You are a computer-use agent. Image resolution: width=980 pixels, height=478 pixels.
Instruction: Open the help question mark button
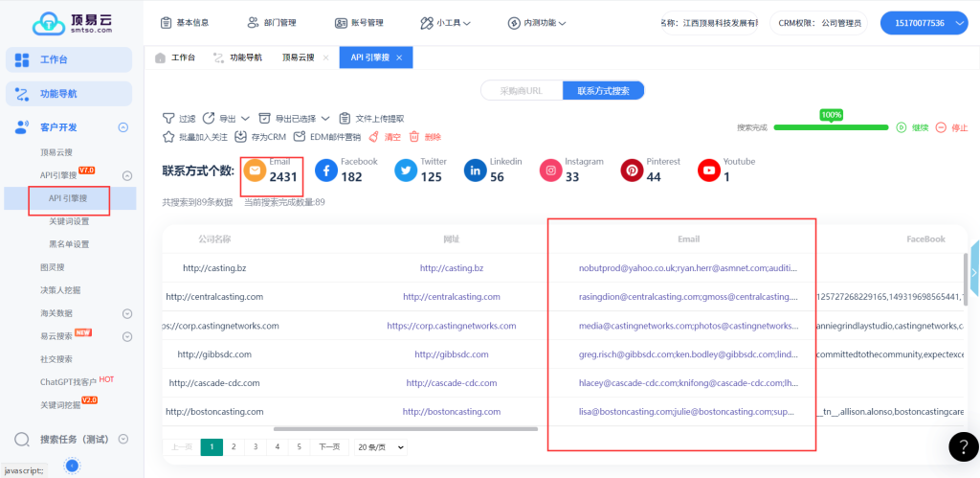coord(963,447)
